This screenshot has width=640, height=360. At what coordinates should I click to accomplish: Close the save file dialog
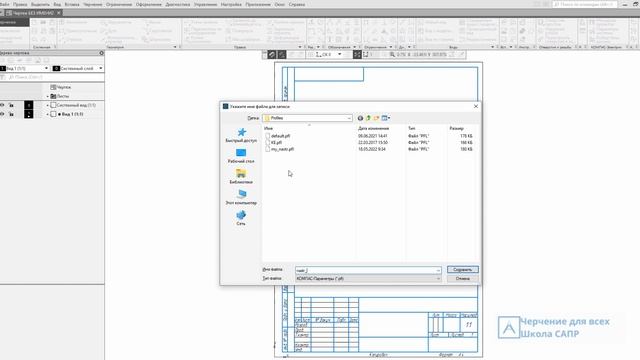pyautogui.click(x=476, y=107)
